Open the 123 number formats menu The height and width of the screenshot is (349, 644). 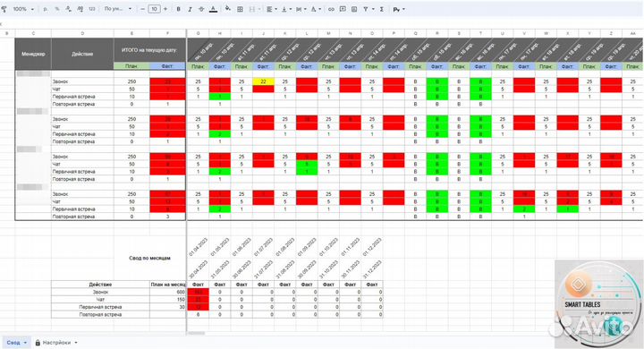tap(92, 9)
